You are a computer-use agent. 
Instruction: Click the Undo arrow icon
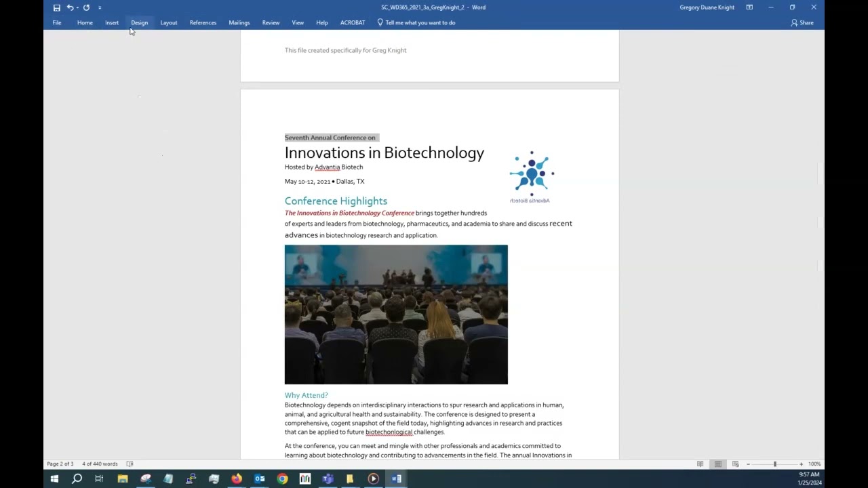coord(70,7)
